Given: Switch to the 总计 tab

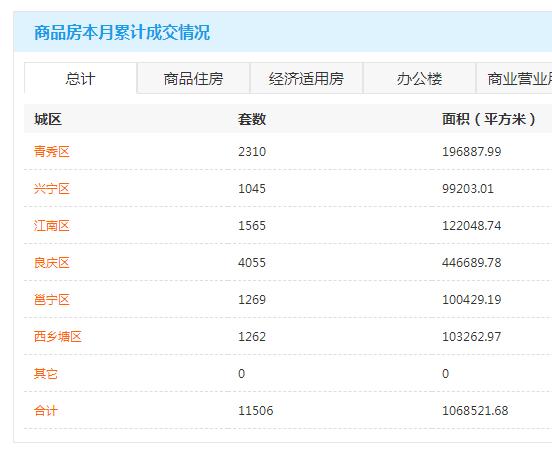Looking at the screenshot, I should (80, 78).
